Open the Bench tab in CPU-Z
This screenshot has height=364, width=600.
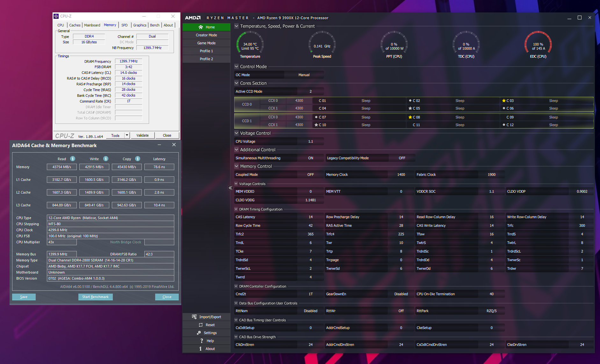155,25
